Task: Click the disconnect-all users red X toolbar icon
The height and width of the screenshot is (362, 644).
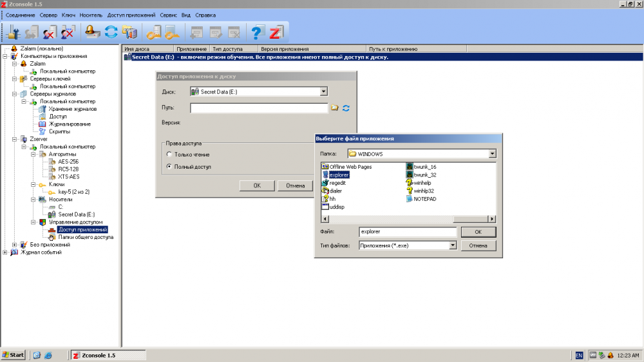Action: click(x=68, y=32)
